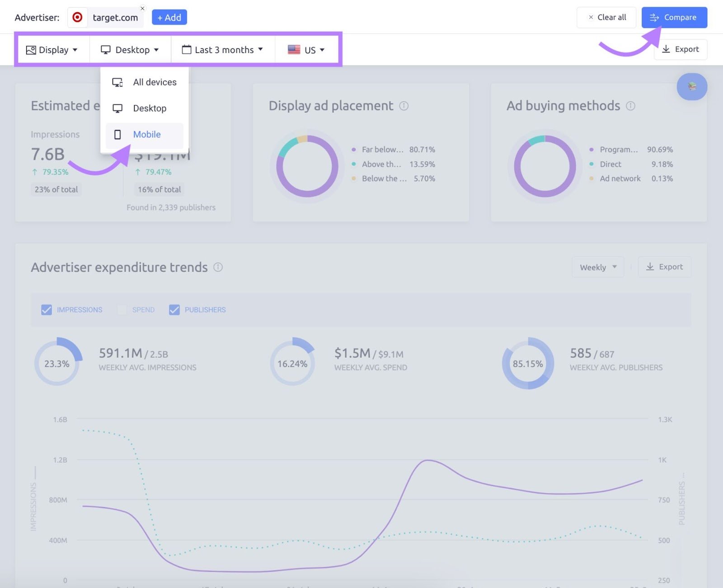Click the Target logo icon beside target.com
This screenshot has width=723, height=588.
78,18
